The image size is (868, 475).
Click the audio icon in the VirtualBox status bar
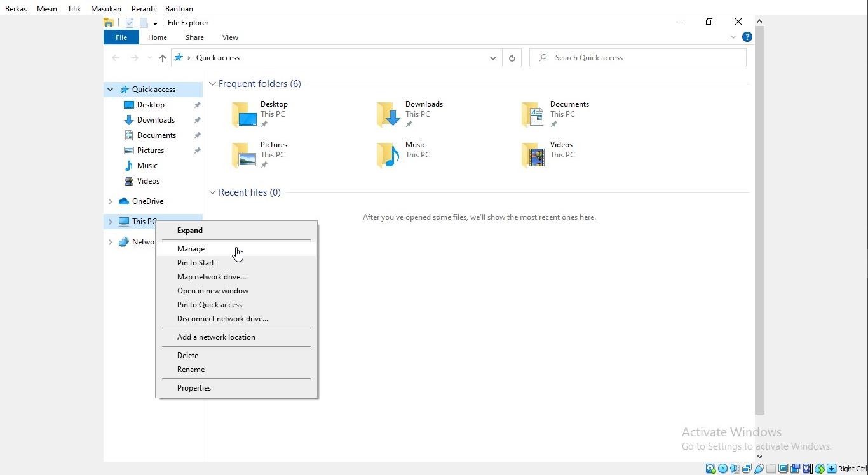(x=735, y=469)
